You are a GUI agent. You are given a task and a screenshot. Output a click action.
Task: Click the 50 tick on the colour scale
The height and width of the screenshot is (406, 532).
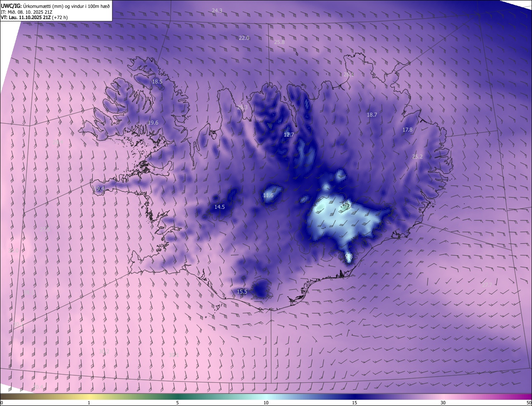click(x=529, y=403)
